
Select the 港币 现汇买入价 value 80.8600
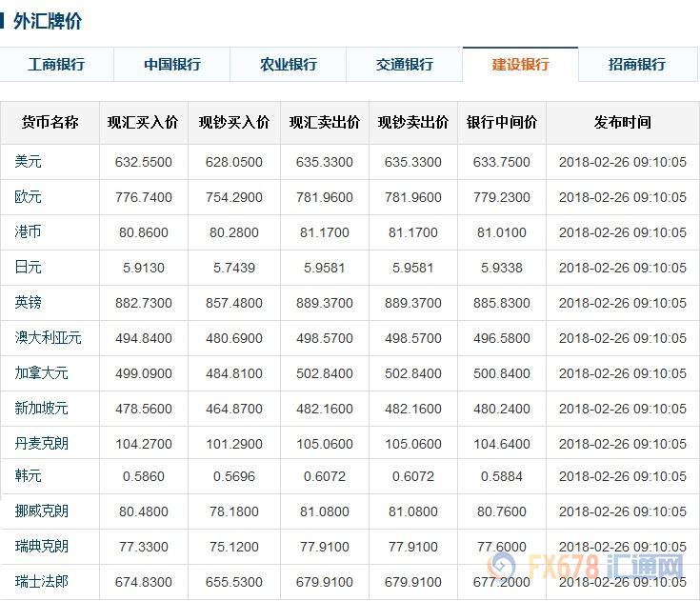click(x=143, y=232)
